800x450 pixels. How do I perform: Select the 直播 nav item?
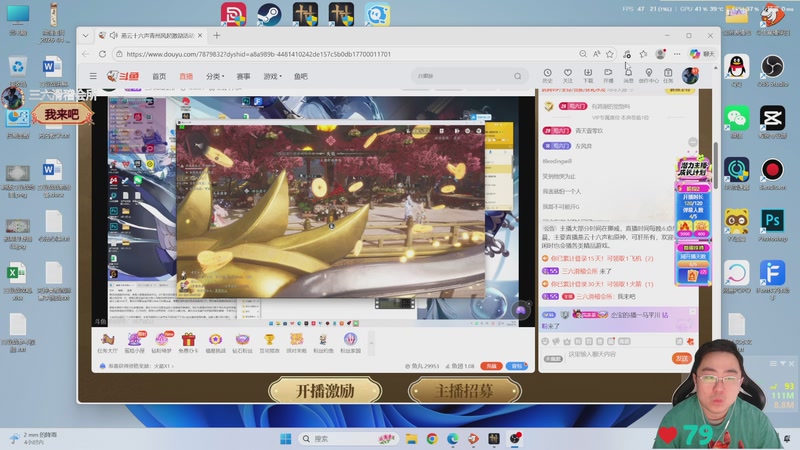[186, 76]
